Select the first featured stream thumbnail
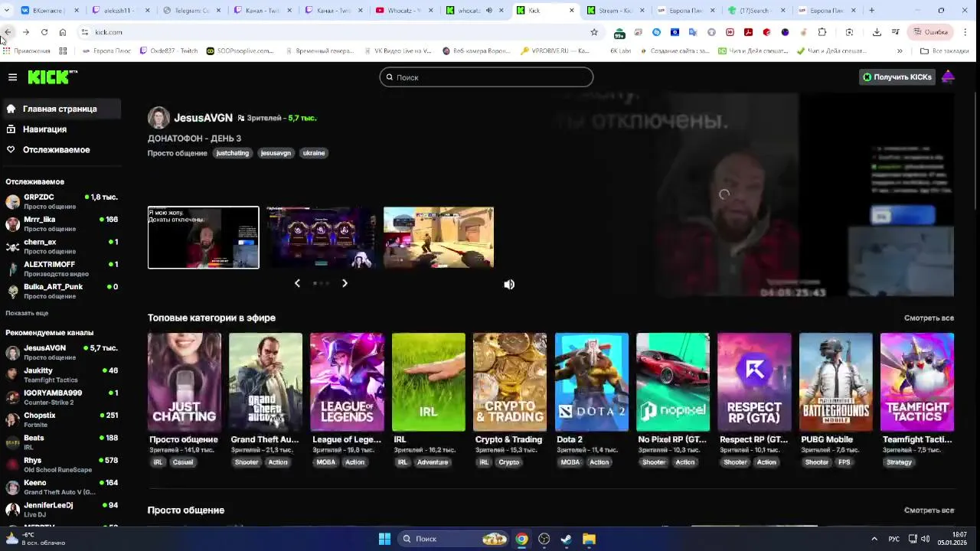Image resolution: width=980 pixels, height=551 pixels. coord(203,237)
